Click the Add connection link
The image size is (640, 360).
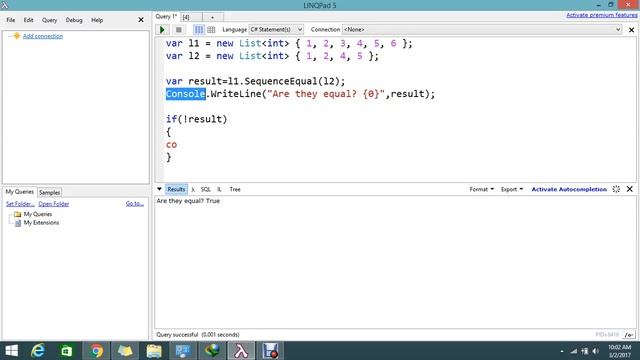43,36
